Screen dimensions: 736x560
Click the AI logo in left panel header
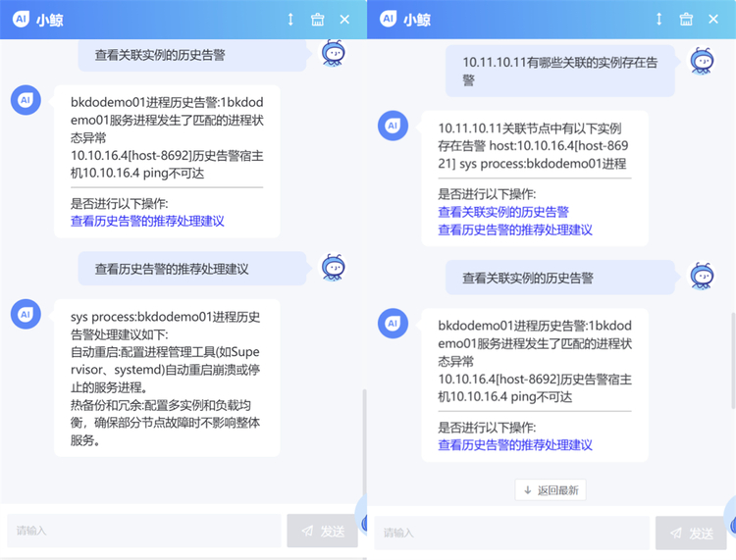[x=19, y=20]
